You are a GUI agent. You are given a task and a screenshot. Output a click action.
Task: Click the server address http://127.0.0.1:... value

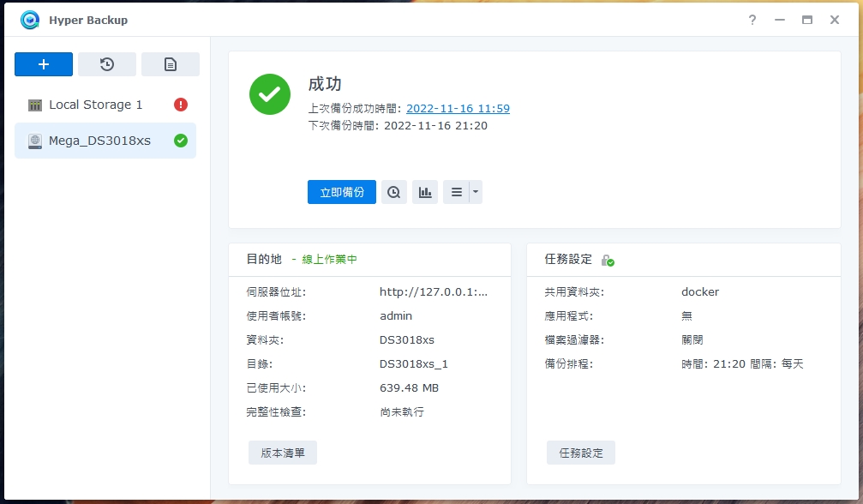[x=434, y=292]
